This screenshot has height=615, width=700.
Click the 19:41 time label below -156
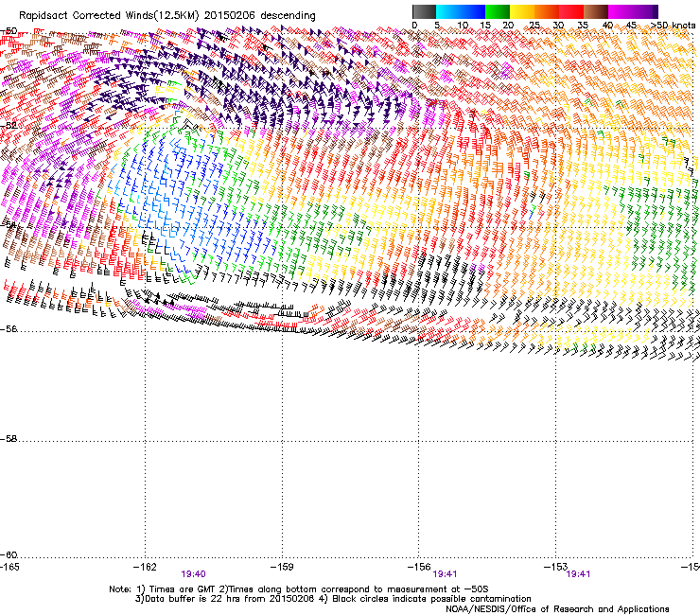pyautogui.click(x=445, y=574)
